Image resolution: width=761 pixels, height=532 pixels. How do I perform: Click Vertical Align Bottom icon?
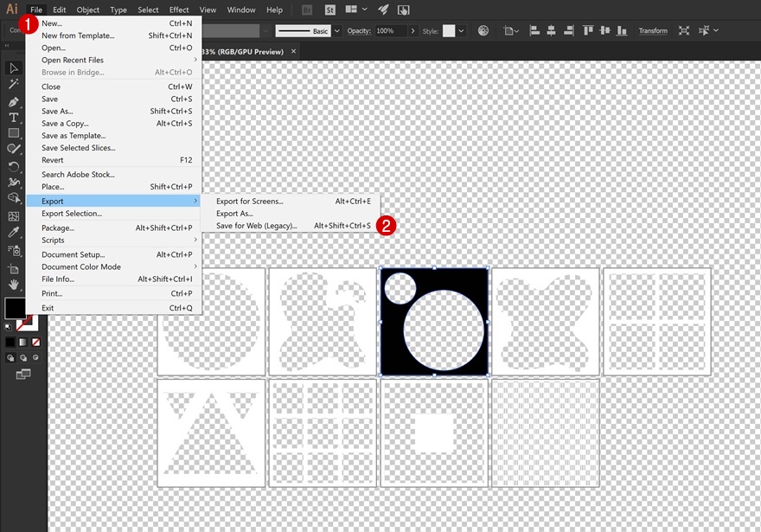point(622,30)
